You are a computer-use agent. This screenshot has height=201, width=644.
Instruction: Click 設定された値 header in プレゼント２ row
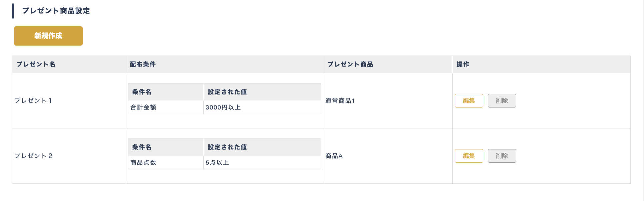[227, 147]
